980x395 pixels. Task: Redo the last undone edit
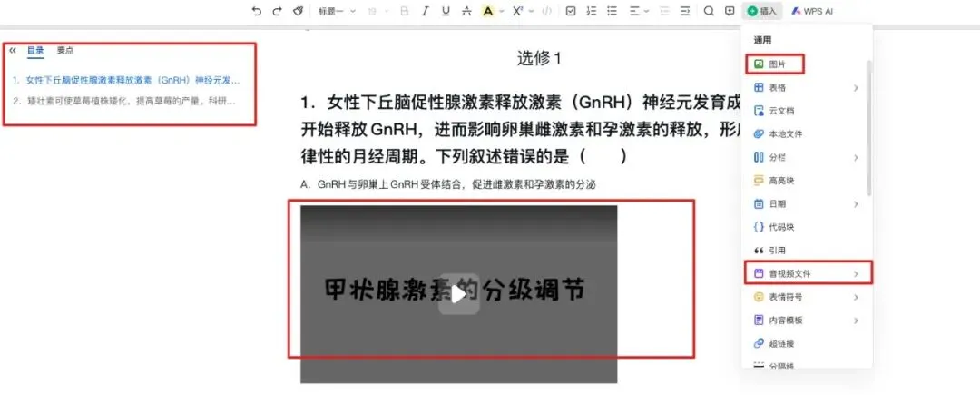(277, 11)
